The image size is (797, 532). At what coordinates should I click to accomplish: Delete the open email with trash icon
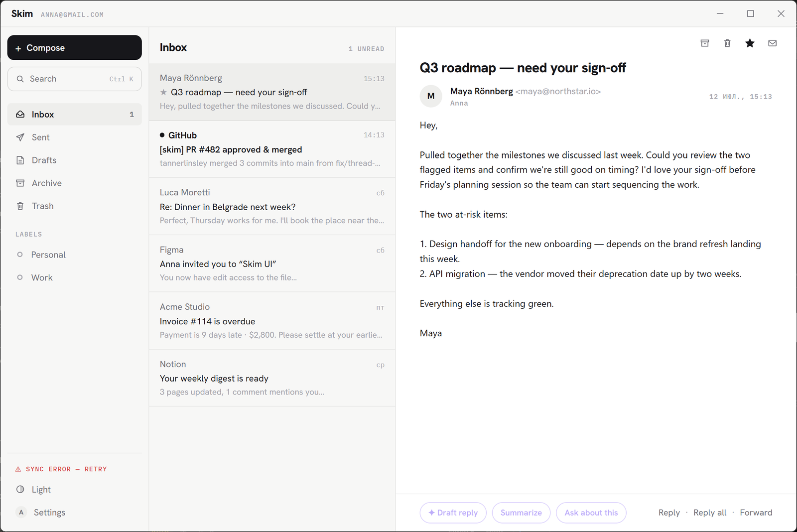click(x=727, y=43)
